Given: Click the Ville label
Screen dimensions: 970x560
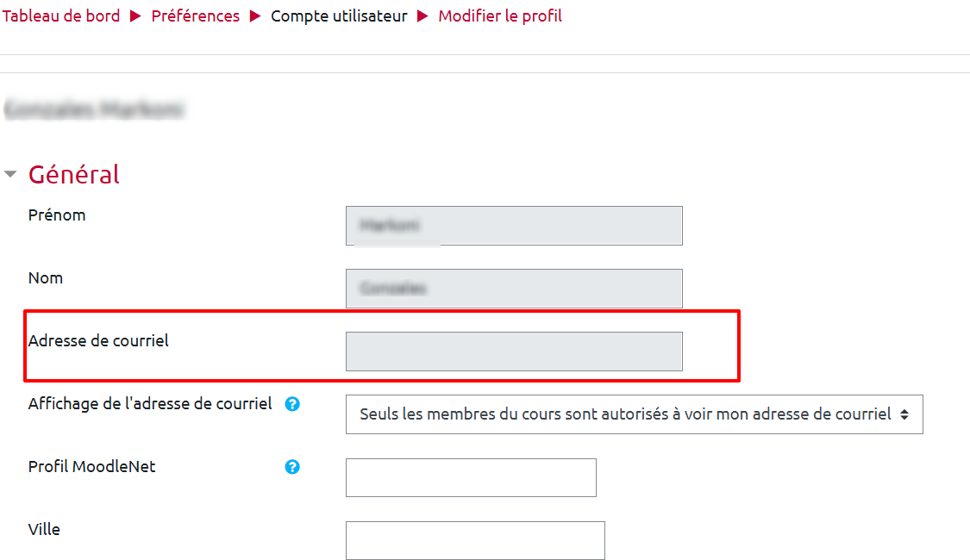Looking at the screenshot, I should tap(44, 529).
